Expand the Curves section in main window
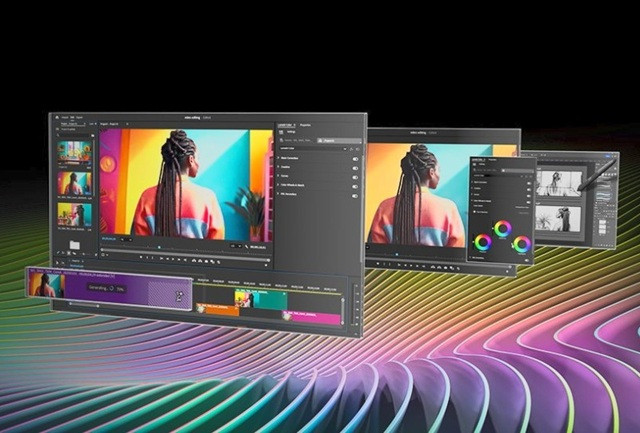This screenshot has width=640, height=433. pyautogui.click(x=279, y=176)
